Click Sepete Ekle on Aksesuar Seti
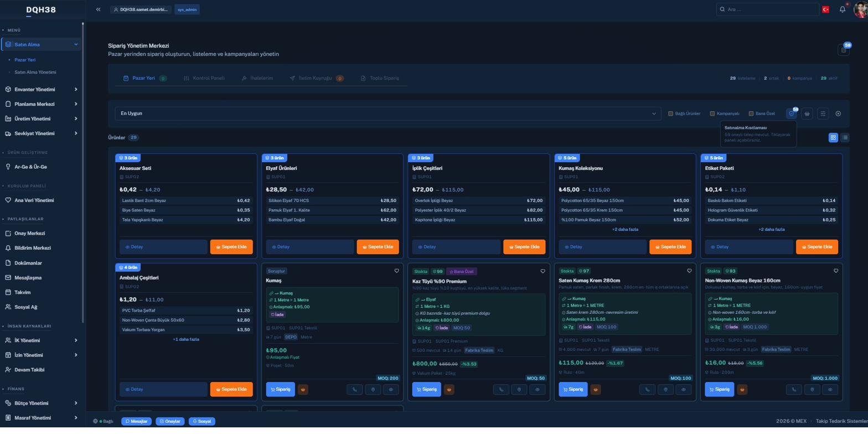Screen dimensions: 868x434 tap(231, 247)
